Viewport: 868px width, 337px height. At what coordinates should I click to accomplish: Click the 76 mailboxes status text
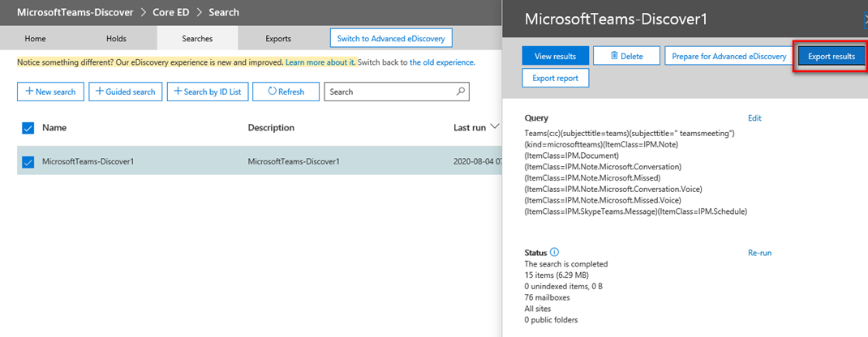coord(547,297)
